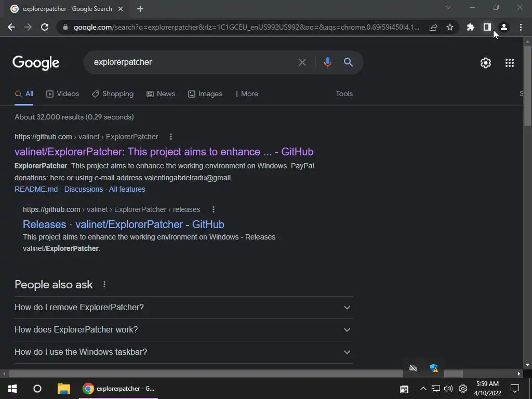The height and width of the screenshot is (399, 532).
Task: Click the Google logo
Action: pos(36,63)
